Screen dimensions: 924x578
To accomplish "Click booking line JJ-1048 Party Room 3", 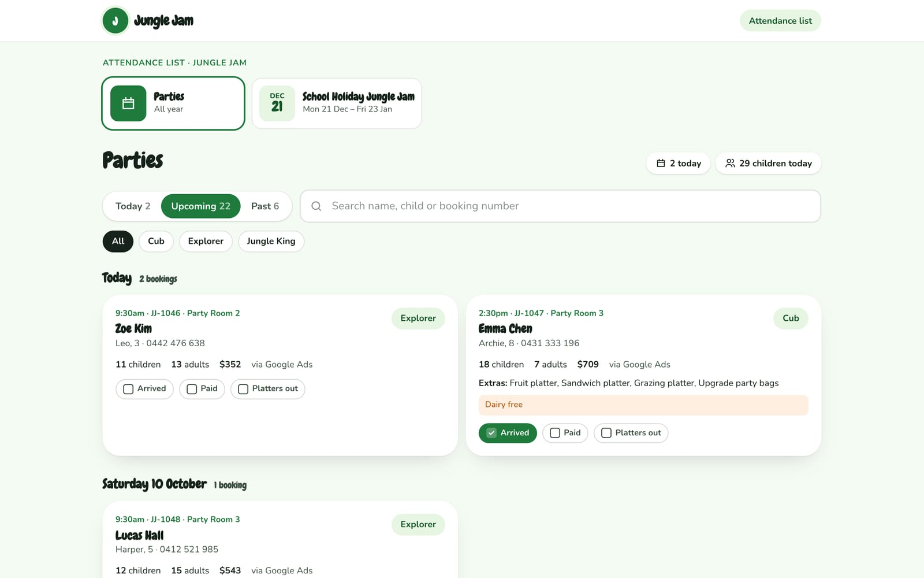I will pos(177,520).
